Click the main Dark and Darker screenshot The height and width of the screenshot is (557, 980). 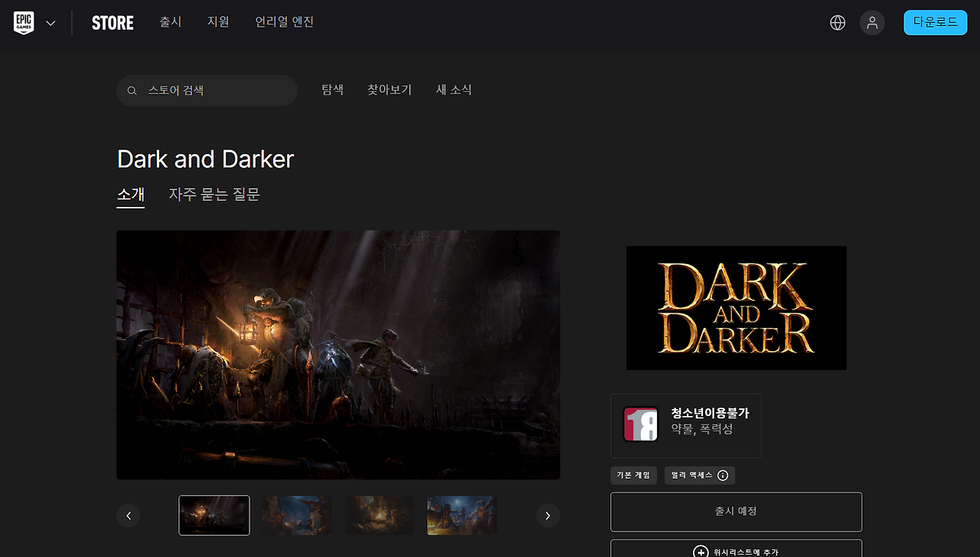click(338, 355)
